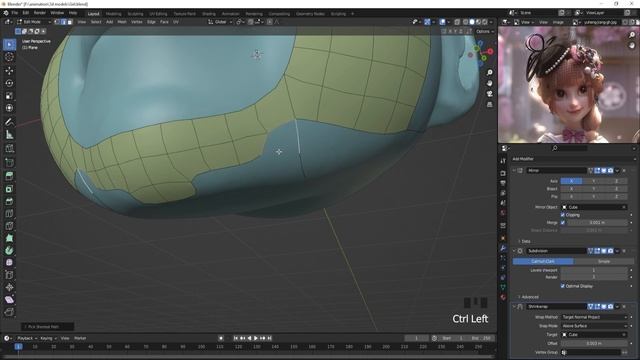The width and height of the screenshot is (640, 360).
Task: Toggle X-ray display in viewport header
Action: click(457, 22)
